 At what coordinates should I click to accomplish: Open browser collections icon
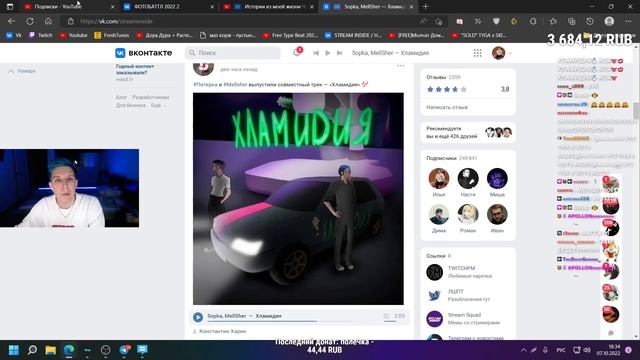571,21
